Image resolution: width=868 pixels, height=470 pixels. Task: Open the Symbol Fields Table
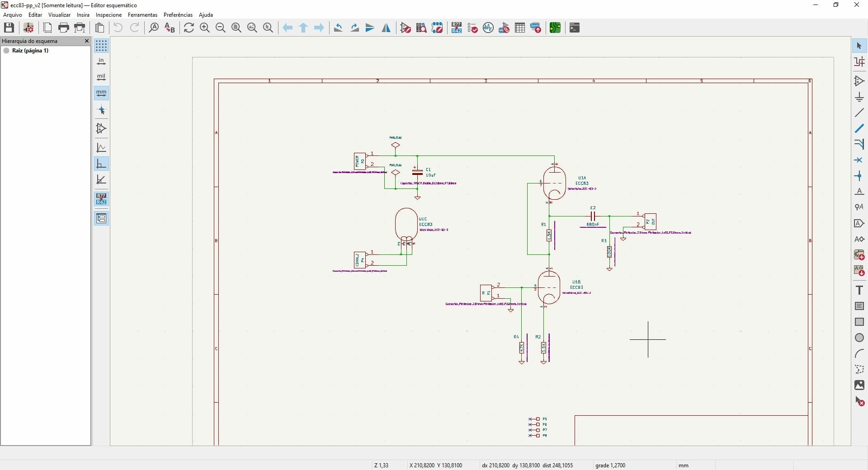520,28
